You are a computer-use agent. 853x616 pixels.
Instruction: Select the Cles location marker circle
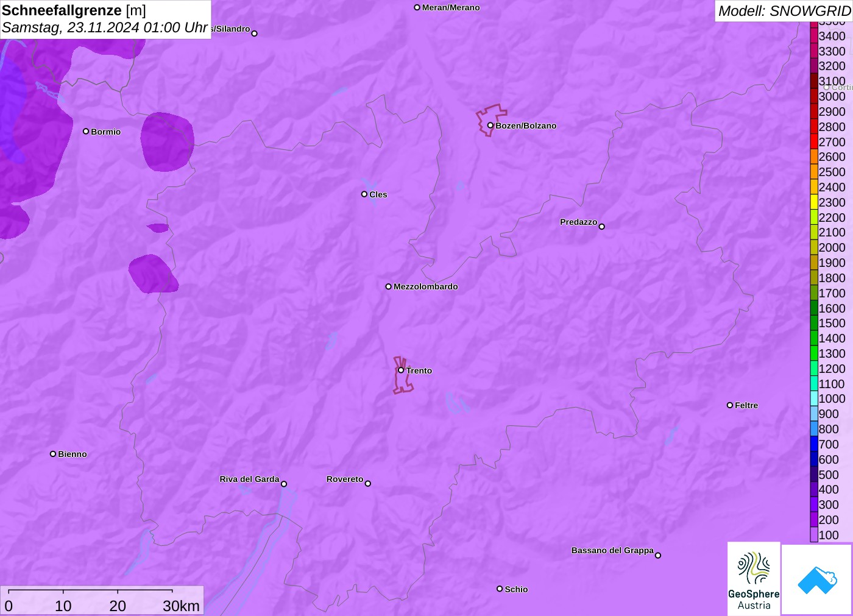tap(364, 194)
